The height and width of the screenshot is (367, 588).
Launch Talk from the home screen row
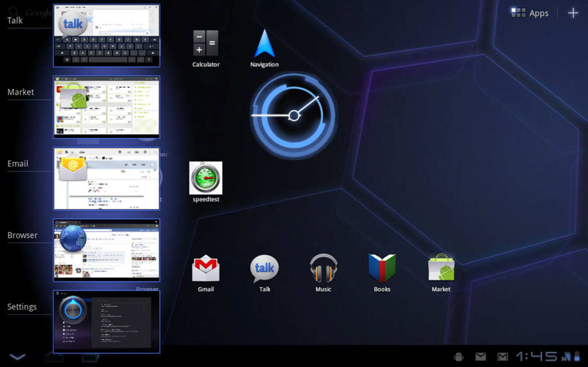[264, 274]
